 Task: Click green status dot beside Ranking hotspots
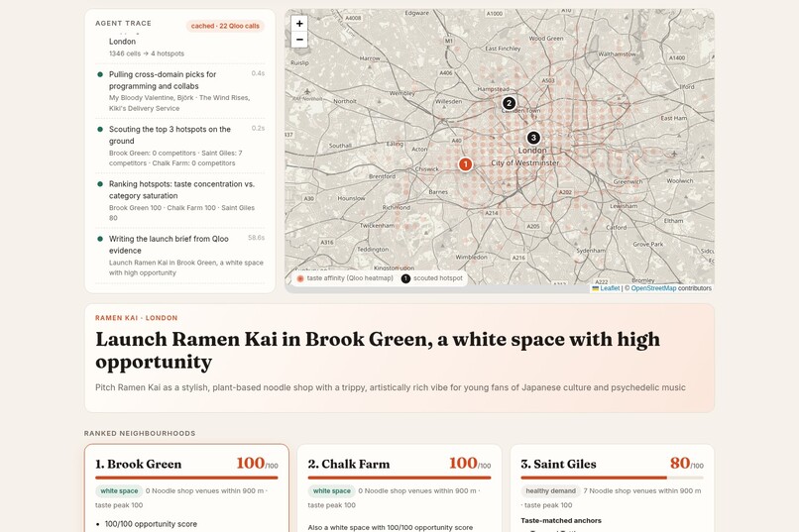click(x=100, y=184)
